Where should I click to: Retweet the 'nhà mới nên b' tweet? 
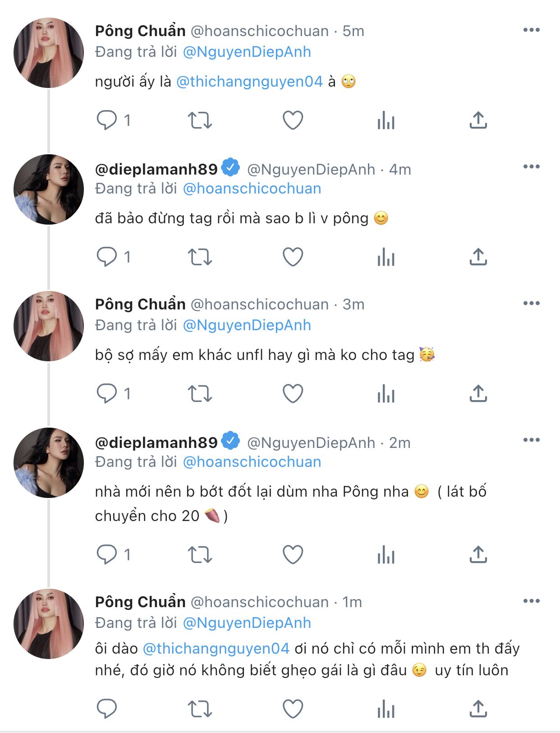coord(200,555)
